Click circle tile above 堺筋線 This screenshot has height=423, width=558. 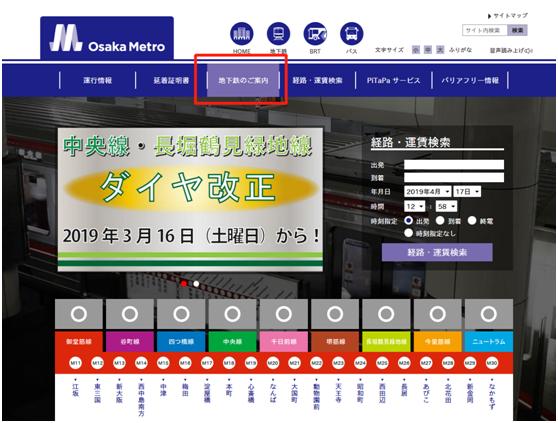[x=335, y=314]
